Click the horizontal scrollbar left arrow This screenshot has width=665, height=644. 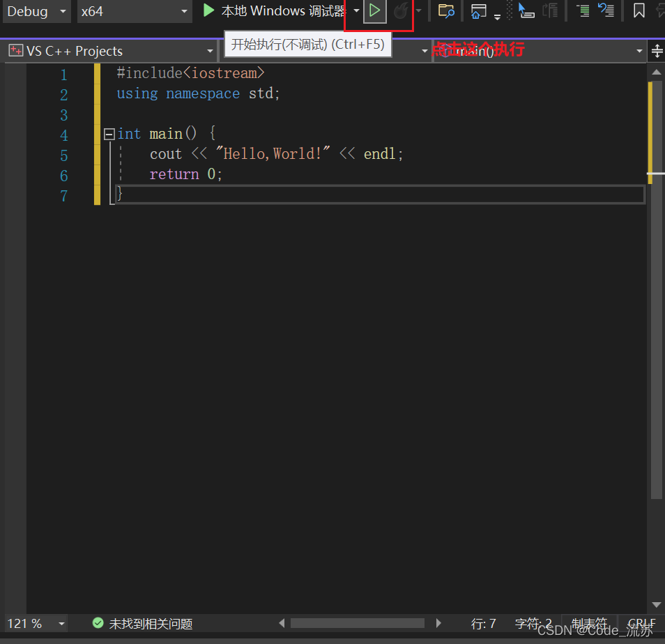point(282,623)
